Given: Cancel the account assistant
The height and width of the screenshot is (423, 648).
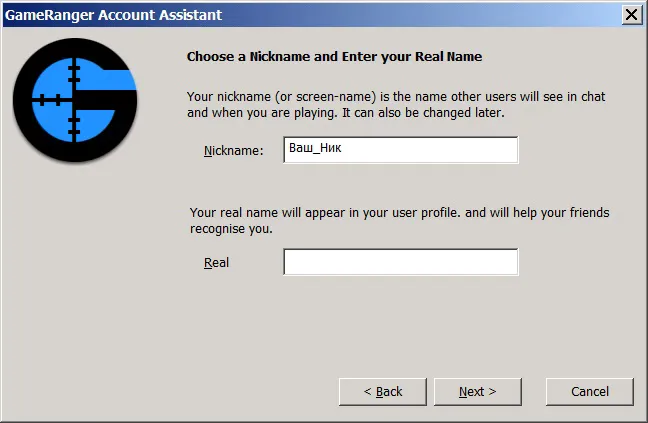Looking at the screenshot, I should pyautogui.click(x=590, y=391).
